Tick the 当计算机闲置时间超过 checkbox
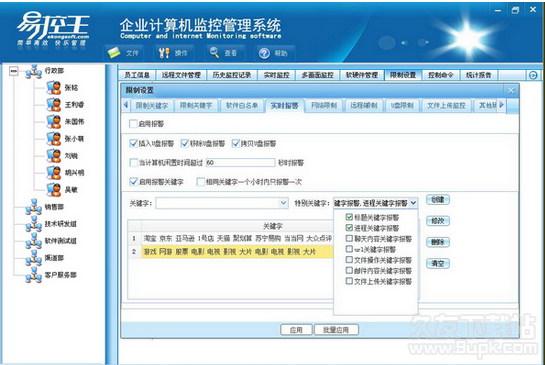 point(133,162)
